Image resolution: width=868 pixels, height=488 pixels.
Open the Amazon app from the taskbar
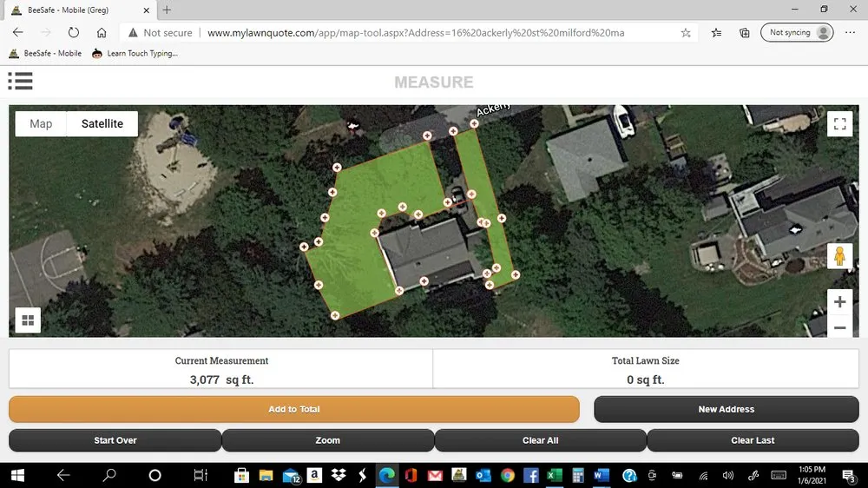pos(314,475)
